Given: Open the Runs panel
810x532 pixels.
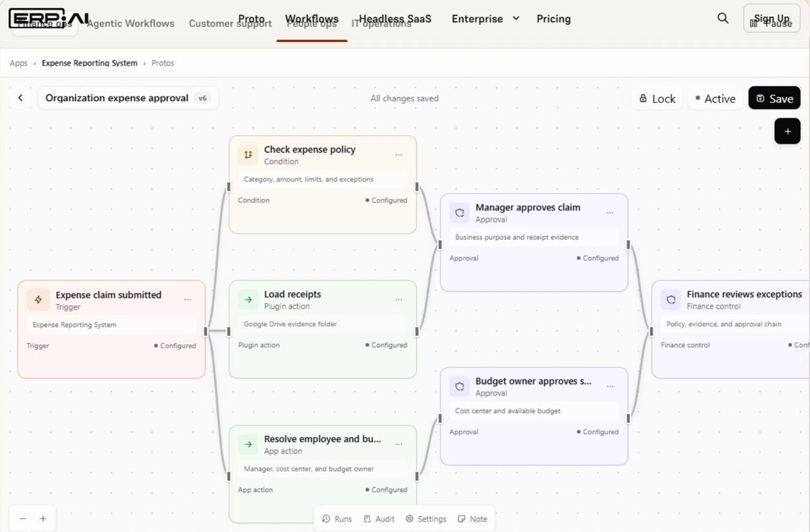Looking at the screenshot, I should (337, 518).
